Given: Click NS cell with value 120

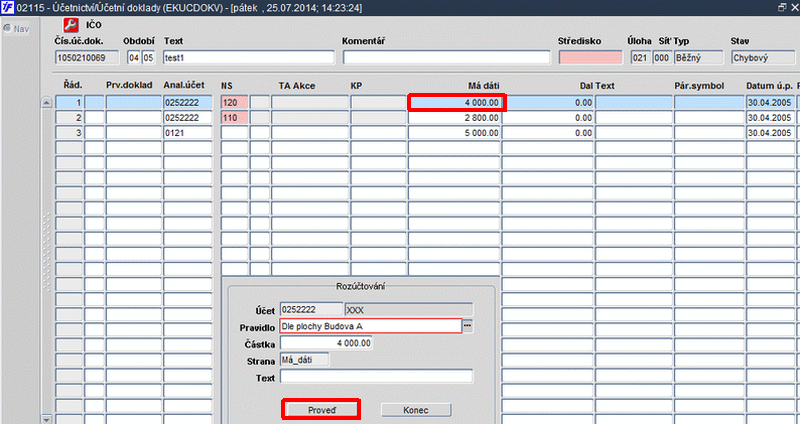Looking at the screenshot, I should coord(235,103).
